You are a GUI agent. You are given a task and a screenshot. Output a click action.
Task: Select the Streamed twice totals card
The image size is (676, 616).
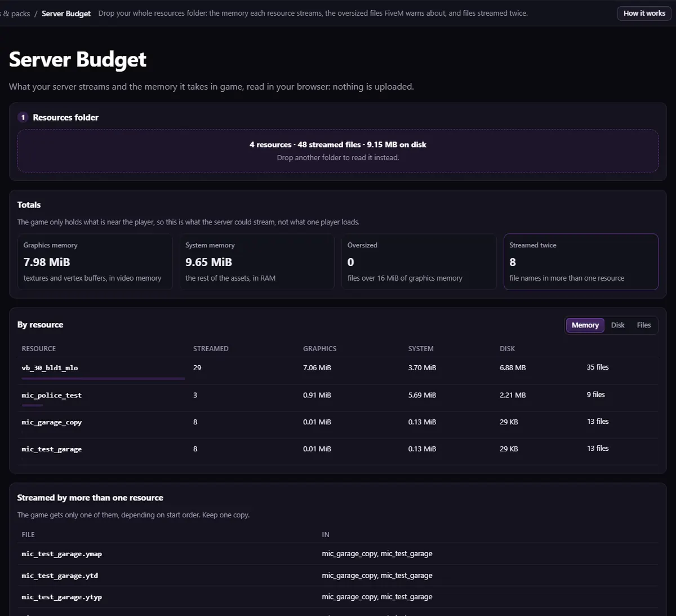click(x=581, y=262)
